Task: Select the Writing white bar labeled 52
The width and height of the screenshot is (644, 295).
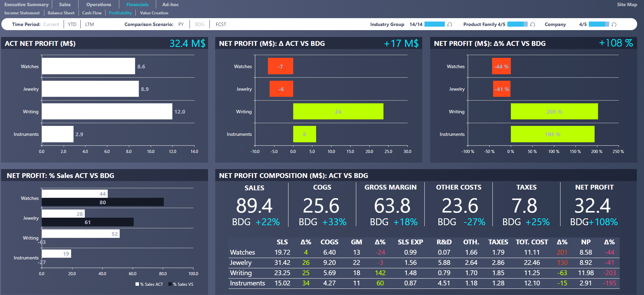Action: (x=81, y=233)
